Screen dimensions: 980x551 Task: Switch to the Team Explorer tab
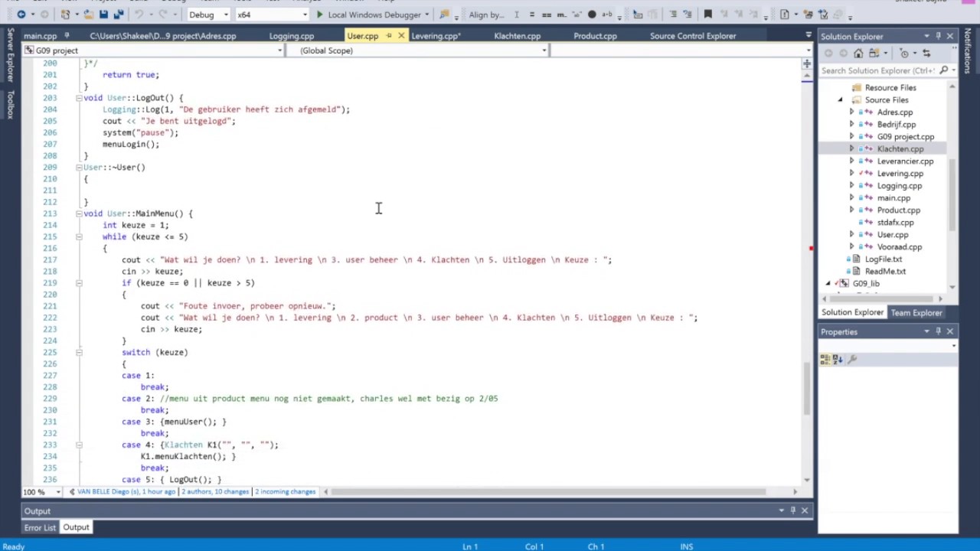point(916,313)
